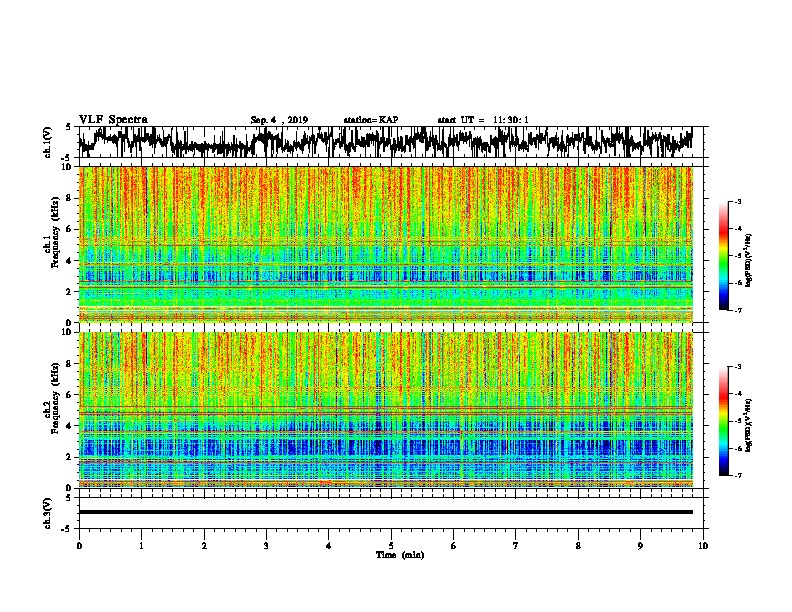Click time axis tick label "3"
The height and width of the screenshot is (612, 792).
[x=266, y=546]
